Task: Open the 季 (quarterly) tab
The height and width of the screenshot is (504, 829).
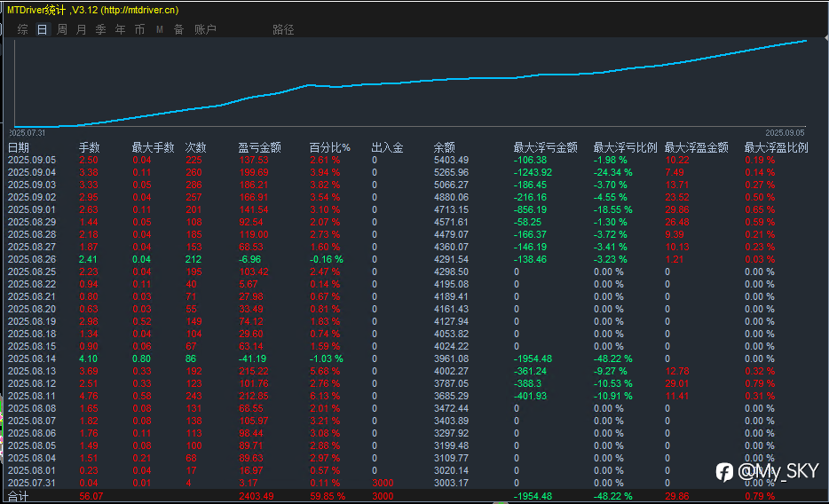Action: coord(100,29)
